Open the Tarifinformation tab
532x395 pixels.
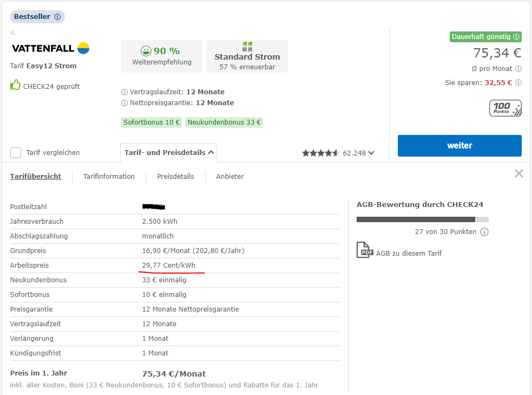[x=109, y=177]
